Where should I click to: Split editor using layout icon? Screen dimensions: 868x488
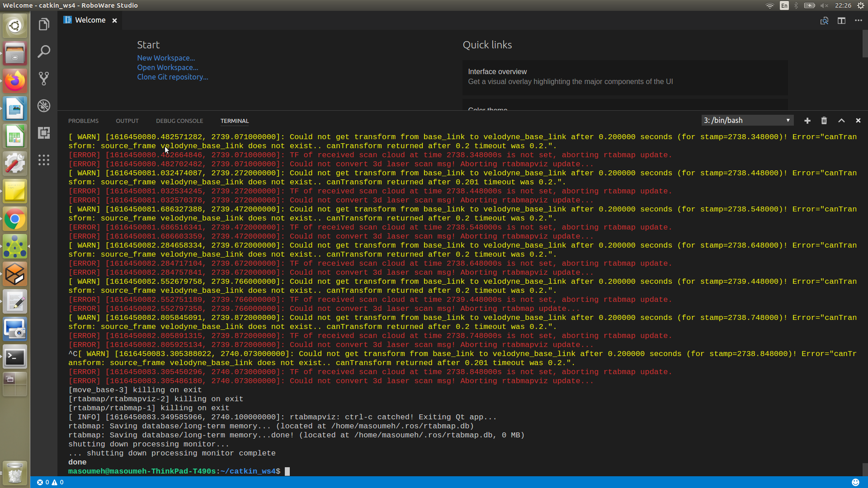click(841, 21)
